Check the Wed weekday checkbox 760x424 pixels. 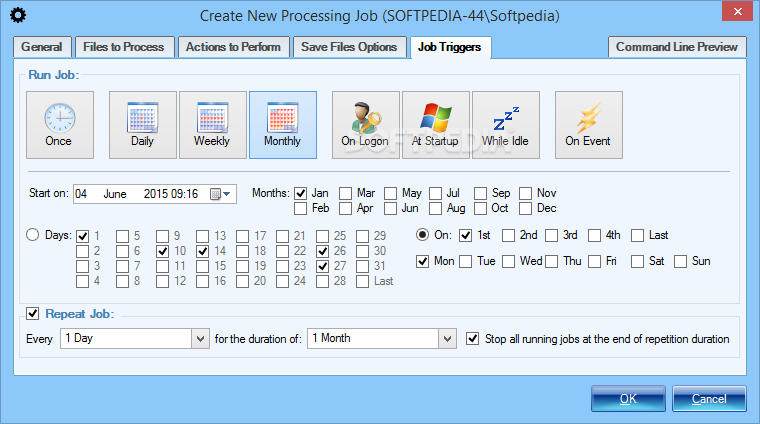coord(508,261)
